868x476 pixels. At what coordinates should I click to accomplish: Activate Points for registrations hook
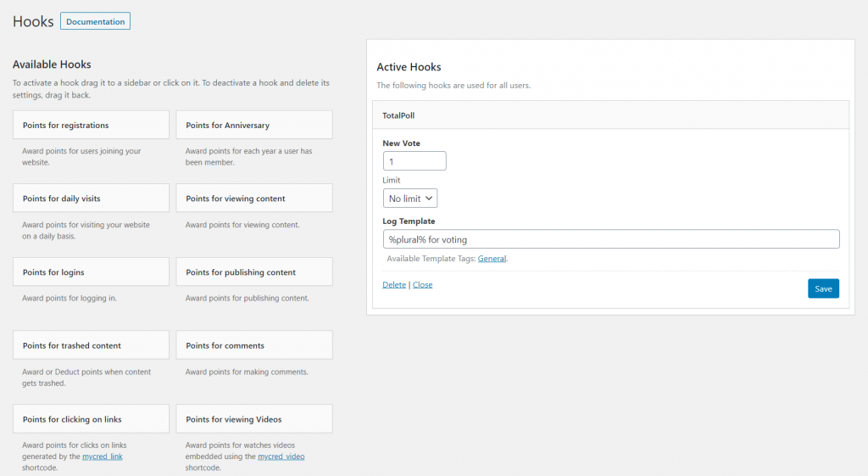click(91, 125)
